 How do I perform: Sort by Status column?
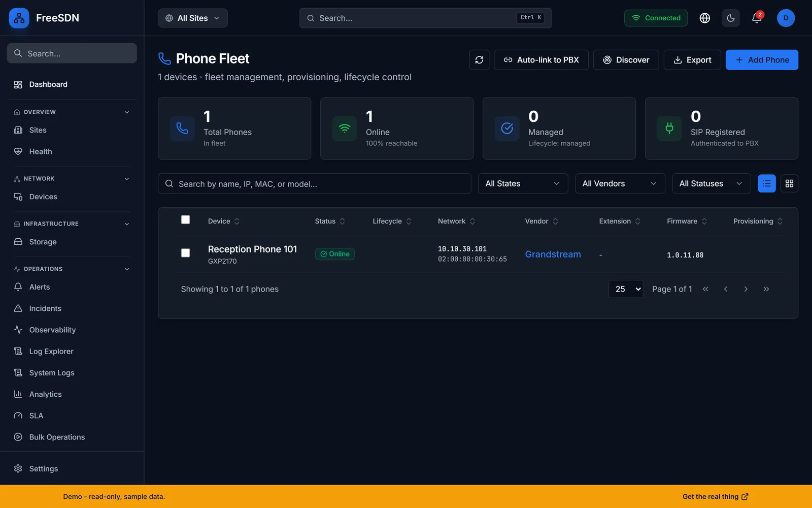[330, 221]
